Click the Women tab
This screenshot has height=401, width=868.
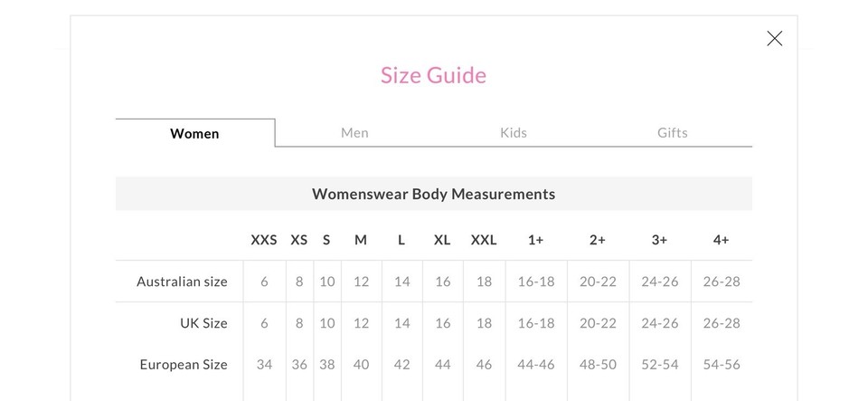(194, 133)
